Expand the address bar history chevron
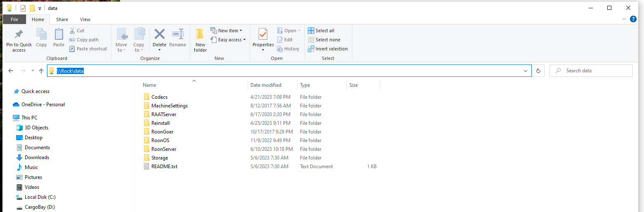The height and width of the screenshot is (212, 644). point(526,71)
